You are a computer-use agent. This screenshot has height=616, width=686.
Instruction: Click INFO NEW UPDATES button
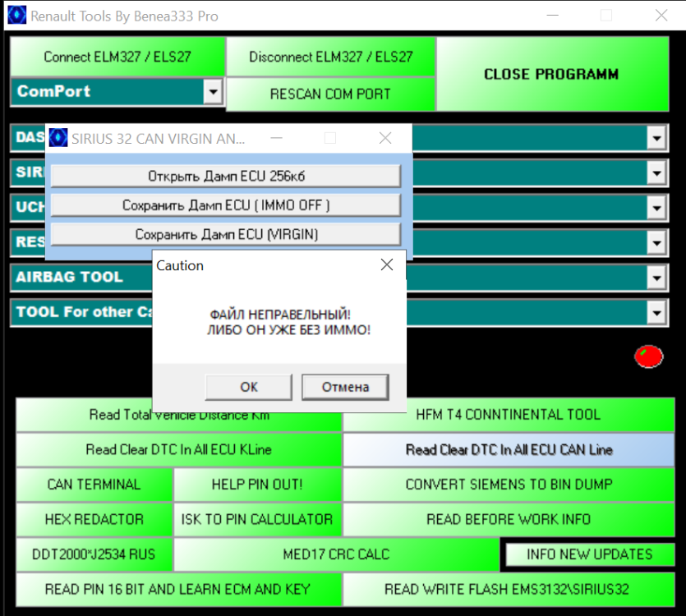(x=589, y=554)
